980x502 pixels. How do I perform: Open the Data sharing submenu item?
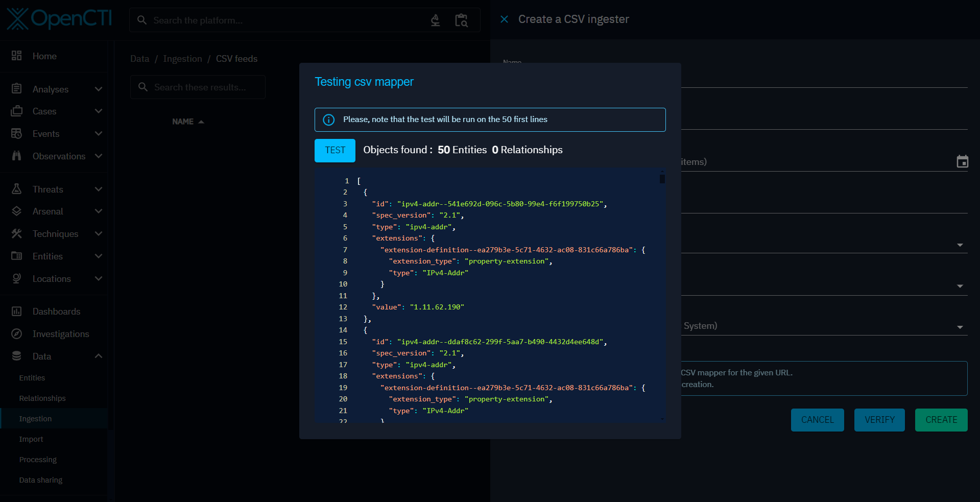coord(54,480)
